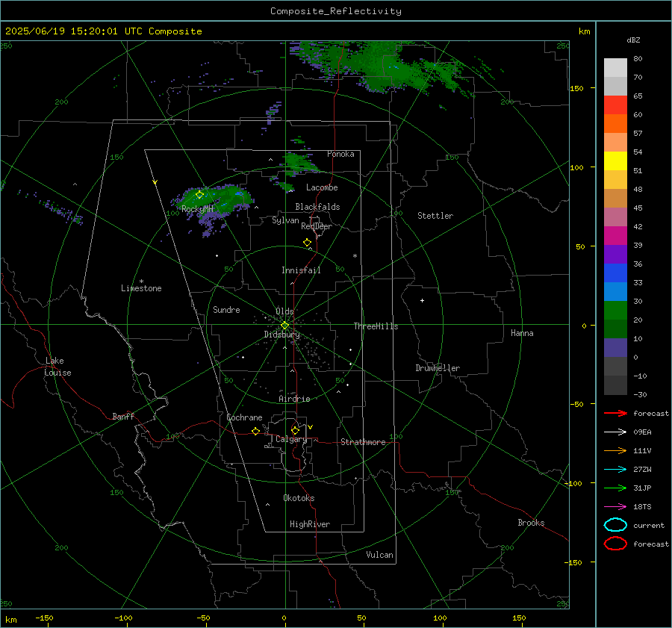This screenshot has width=672, height=628.
Task: Select the orange 111V arrow icon
Action: pyautogui.click(x=615, y=450)
